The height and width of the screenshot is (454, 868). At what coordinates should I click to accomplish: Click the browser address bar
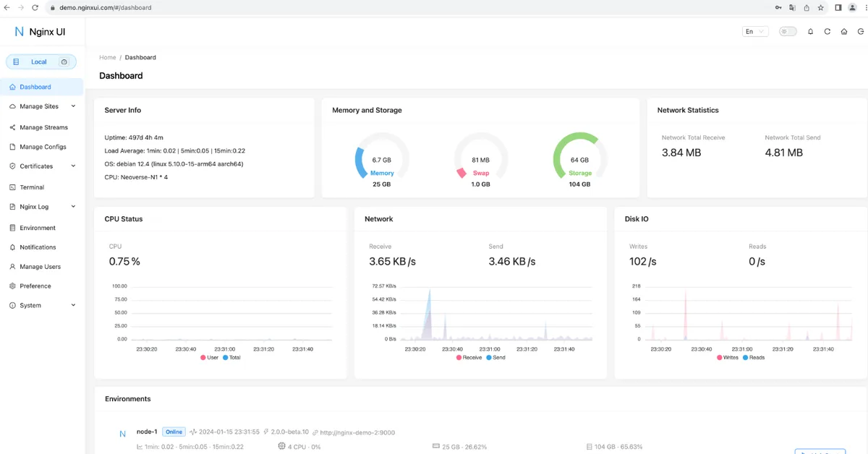click(145, 8)
